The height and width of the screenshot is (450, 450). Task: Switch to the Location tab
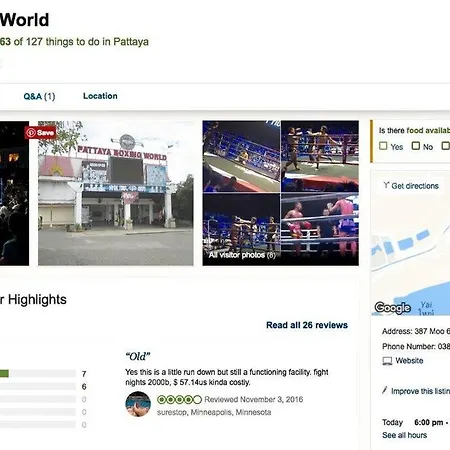pos(100,96)
